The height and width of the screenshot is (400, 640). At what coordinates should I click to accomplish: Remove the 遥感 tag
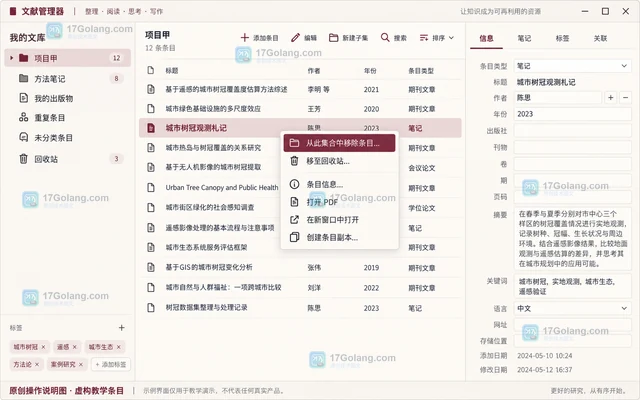(75, 347)
